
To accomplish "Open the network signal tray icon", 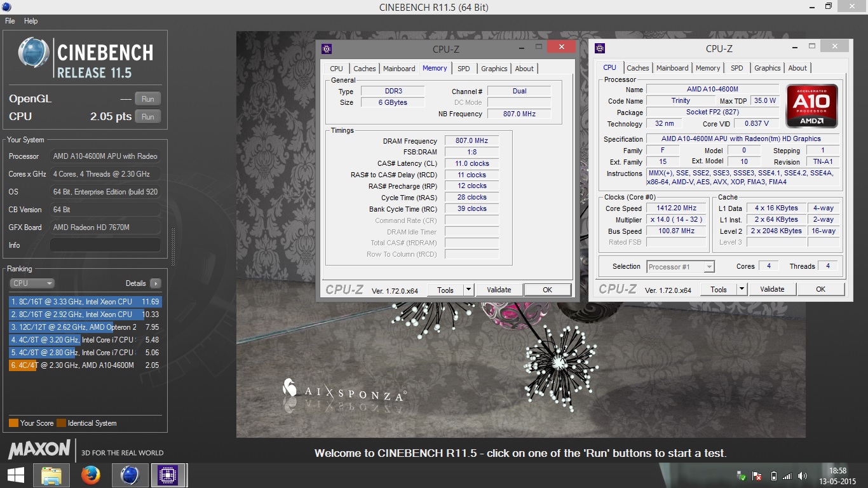I will click(787, 475).
